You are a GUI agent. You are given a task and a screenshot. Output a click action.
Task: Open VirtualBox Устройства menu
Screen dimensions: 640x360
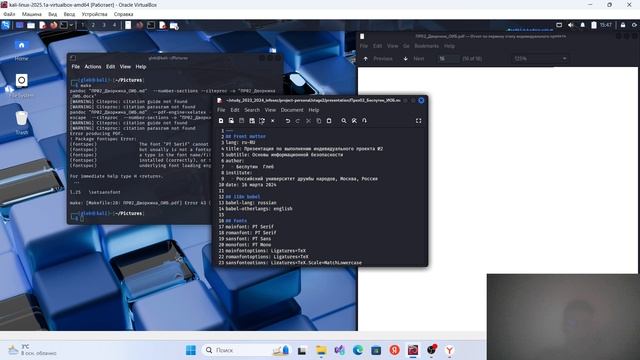pos(94,14)
